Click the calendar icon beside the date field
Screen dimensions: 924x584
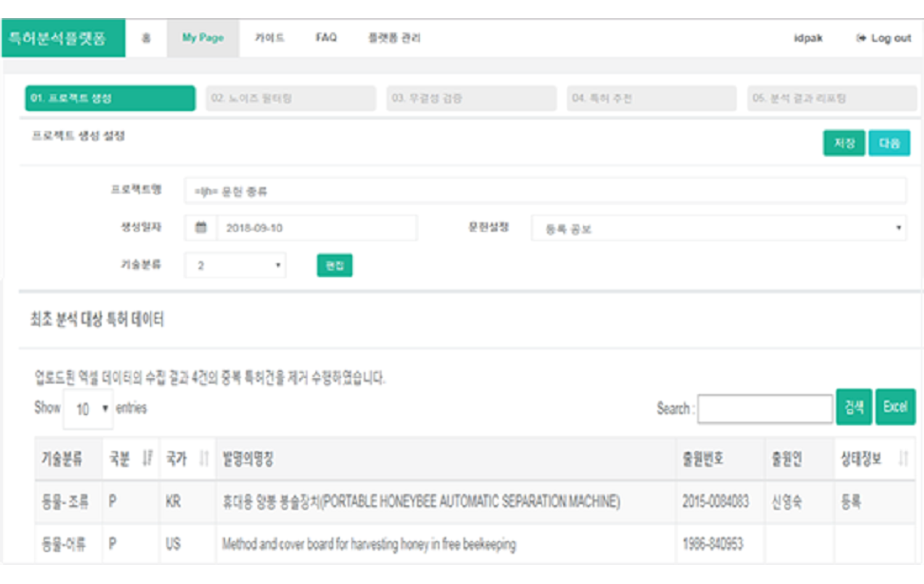click(x=200, y=228)
